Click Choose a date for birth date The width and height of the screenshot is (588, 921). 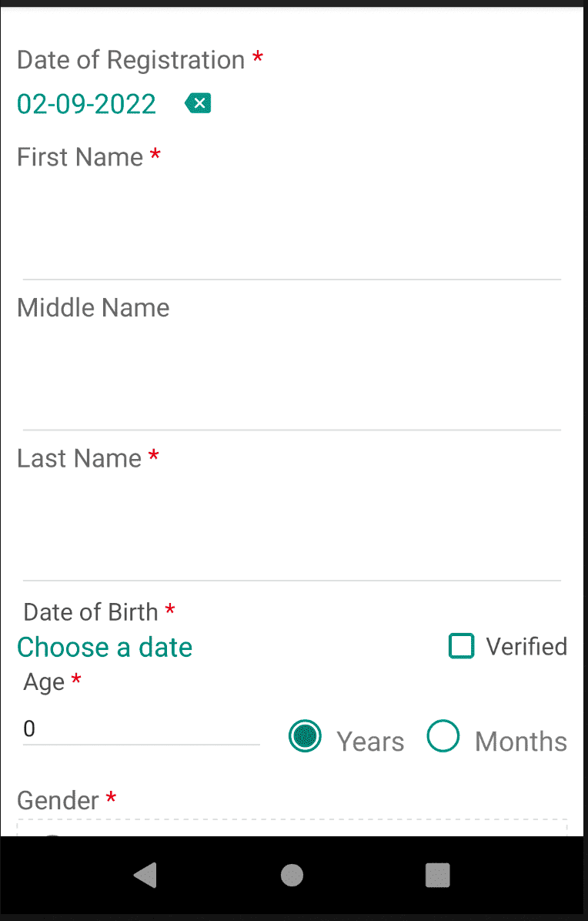click(x=105, y=648)
